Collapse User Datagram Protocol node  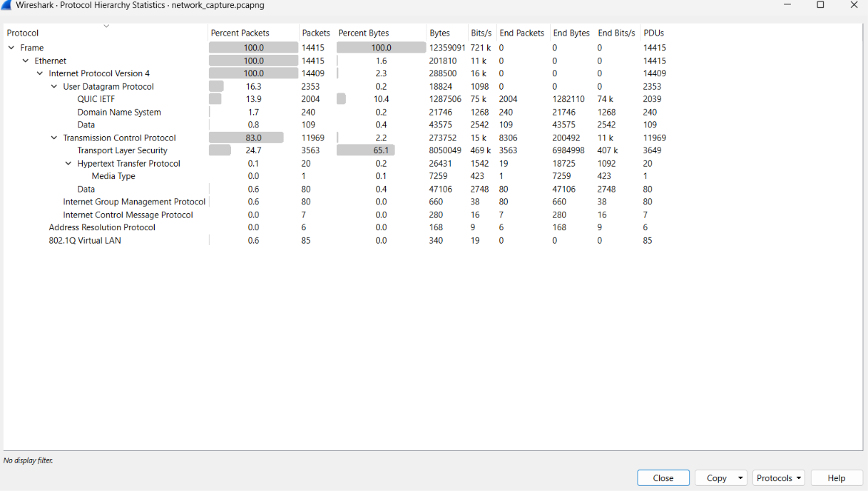click(x=54, y=86)
